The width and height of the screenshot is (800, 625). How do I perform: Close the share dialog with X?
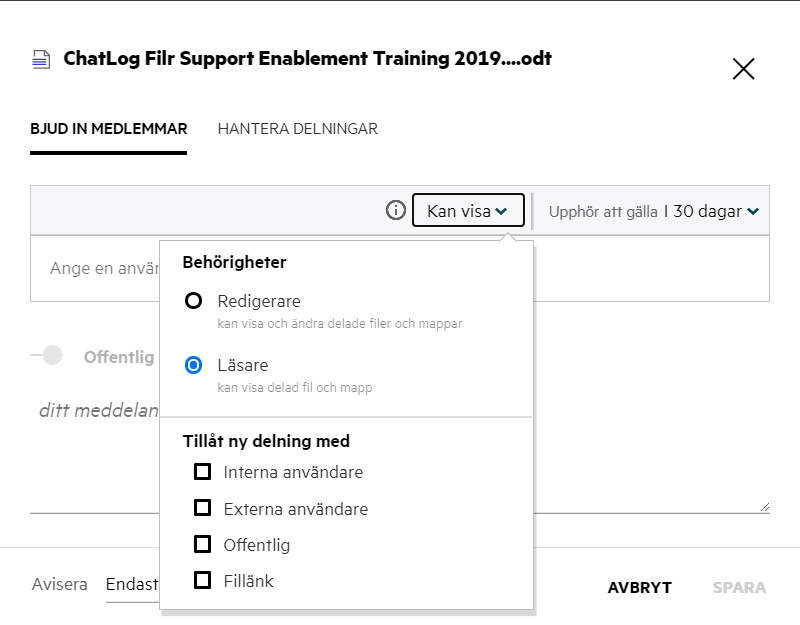743,69
